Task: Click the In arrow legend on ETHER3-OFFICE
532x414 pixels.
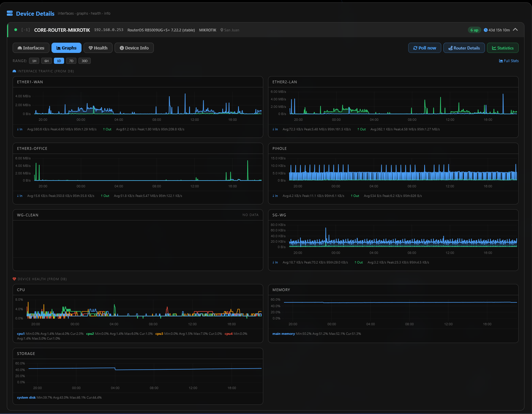Action: pyautogui.click(x=20, y=196)
